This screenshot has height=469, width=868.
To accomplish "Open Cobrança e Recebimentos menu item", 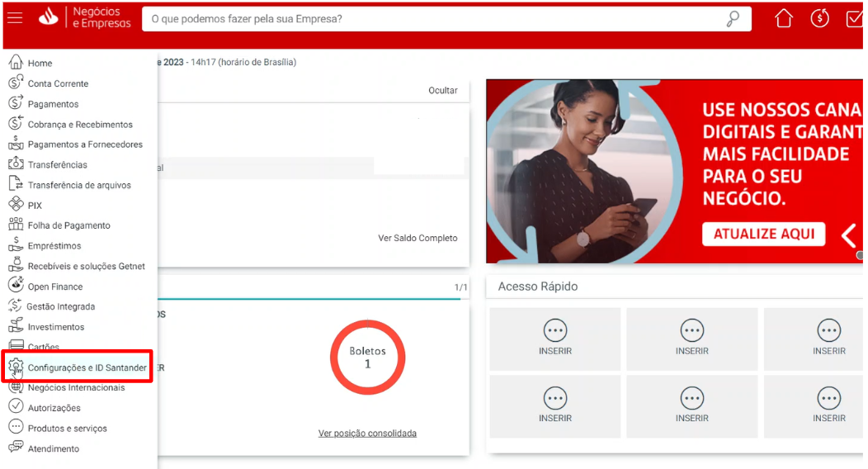I will pyautogui.click(x=80, y=125).
